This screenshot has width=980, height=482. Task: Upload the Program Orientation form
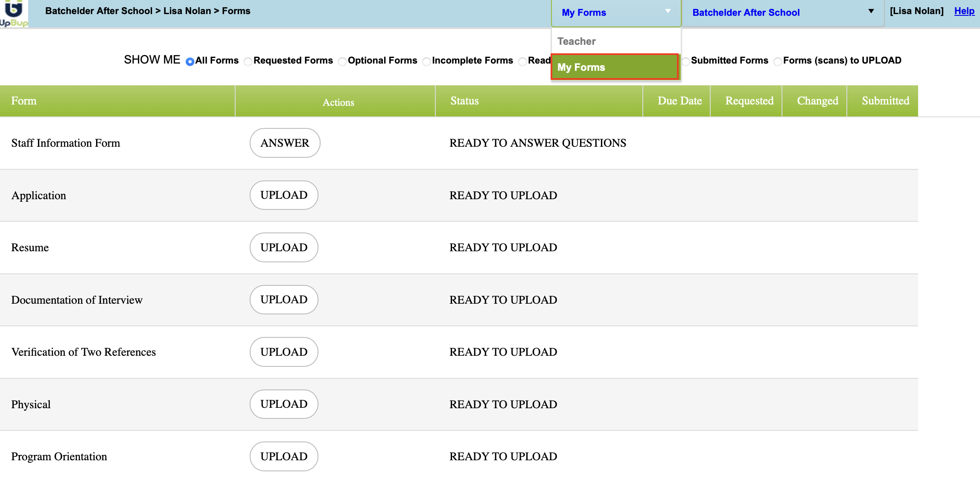coord(284,456)
